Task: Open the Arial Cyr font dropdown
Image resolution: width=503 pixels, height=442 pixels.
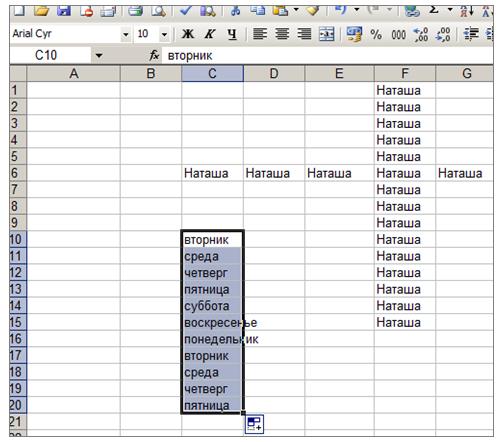Action: (x=126, y=34)
